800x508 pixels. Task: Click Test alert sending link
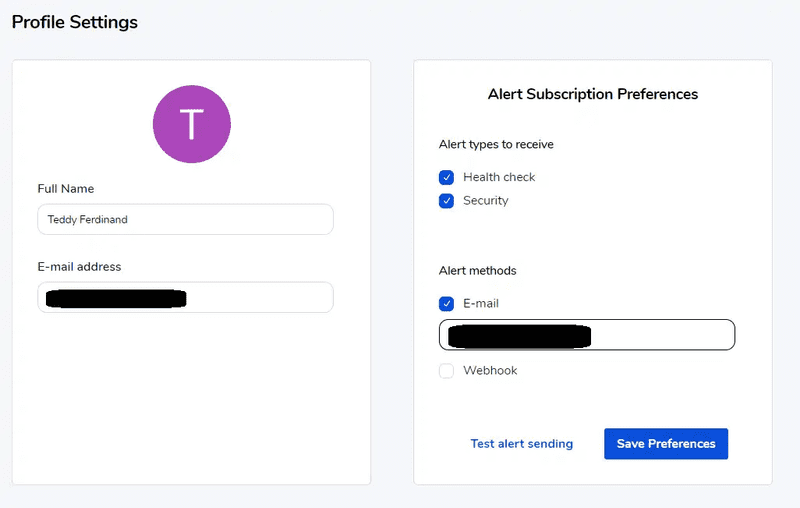pos(521,444)
